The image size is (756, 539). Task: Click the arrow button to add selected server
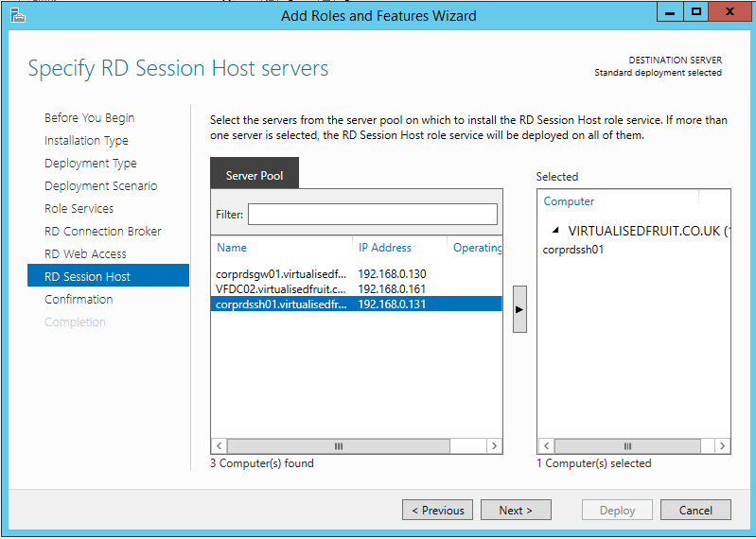tap(519, 309)
